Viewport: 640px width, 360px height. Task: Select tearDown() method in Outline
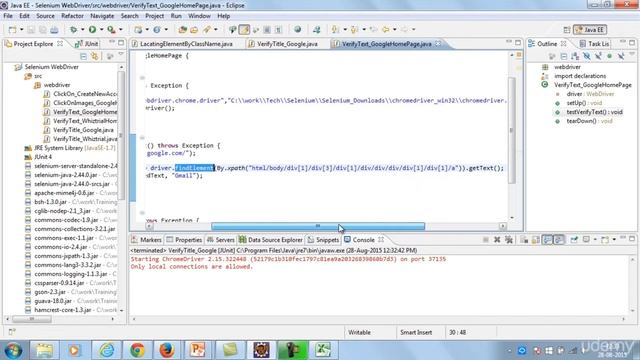[x=589, y=121]
